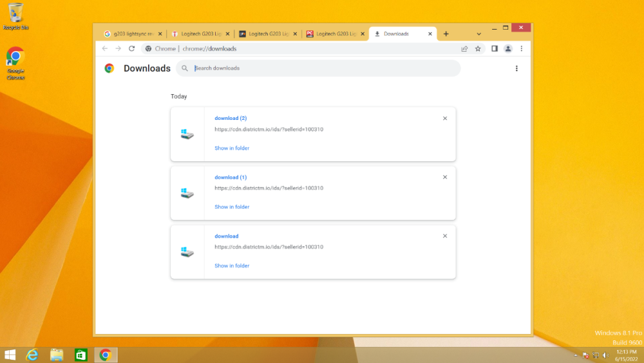Open Chrome side panel icon
Image resolution: width=644 pixels, height=363 pixels.
(x=495, y=48)
